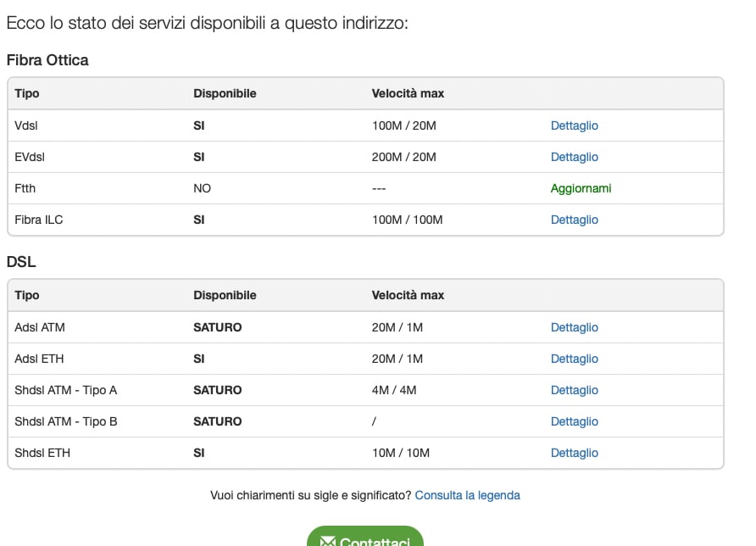Click Aggiornami link for Ftth row
756x546 pixels.
pos(581,188)
